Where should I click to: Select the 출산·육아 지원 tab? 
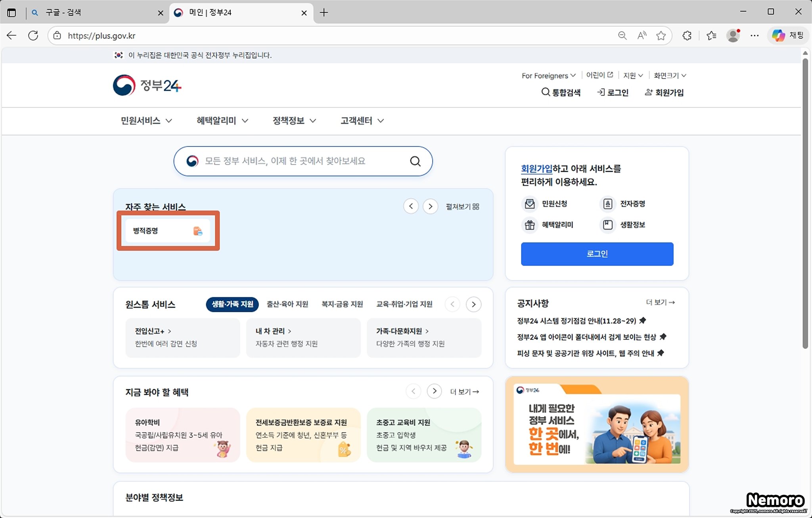tap(287, 304)
